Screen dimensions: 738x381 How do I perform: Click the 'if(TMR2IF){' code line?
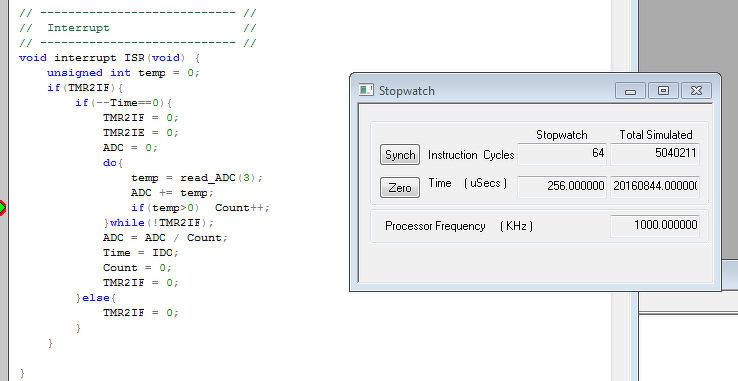[x=85, y=88]
